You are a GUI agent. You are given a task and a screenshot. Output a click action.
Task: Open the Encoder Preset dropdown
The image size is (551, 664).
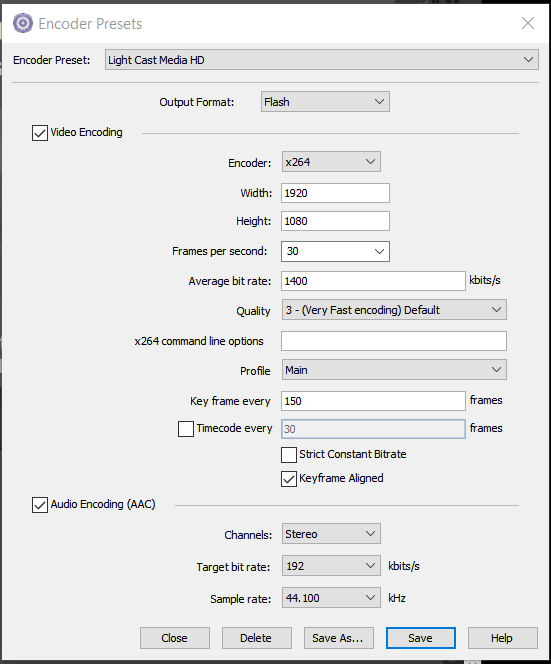[322, 60]
